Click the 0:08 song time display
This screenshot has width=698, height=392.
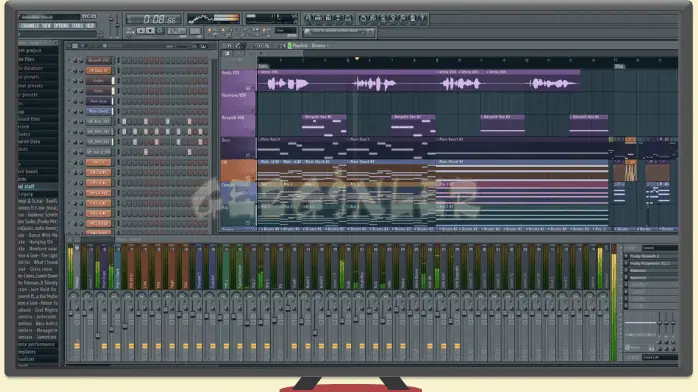click(154, 19)
